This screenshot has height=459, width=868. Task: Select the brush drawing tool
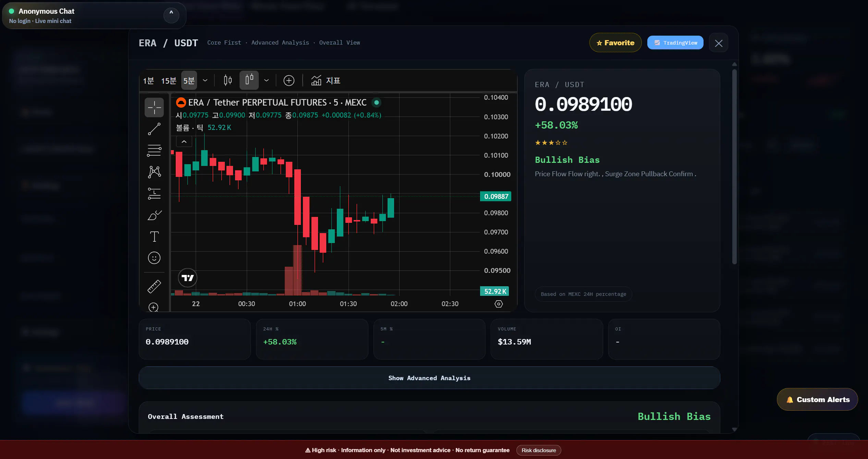click(154, 215)
